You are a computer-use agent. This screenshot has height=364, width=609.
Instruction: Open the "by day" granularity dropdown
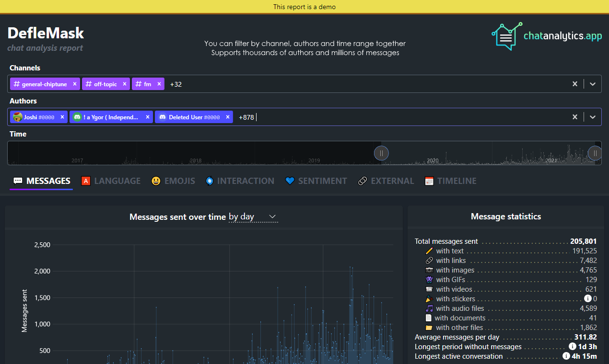[253, 216]
